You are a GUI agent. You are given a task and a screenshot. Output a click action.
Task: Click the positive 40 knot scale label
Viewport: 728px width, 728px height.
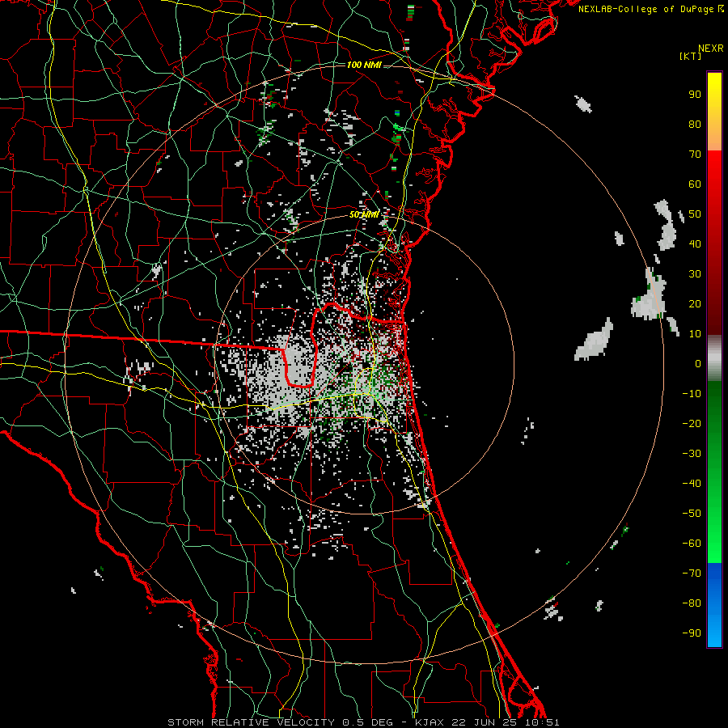(x=695, y=244)
